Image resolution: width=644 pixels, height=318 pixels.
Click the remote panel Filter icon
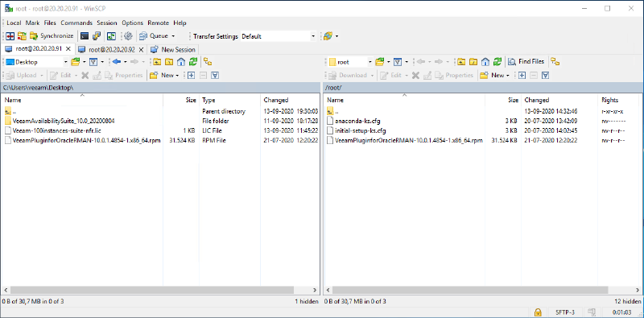tap(398, 62)
